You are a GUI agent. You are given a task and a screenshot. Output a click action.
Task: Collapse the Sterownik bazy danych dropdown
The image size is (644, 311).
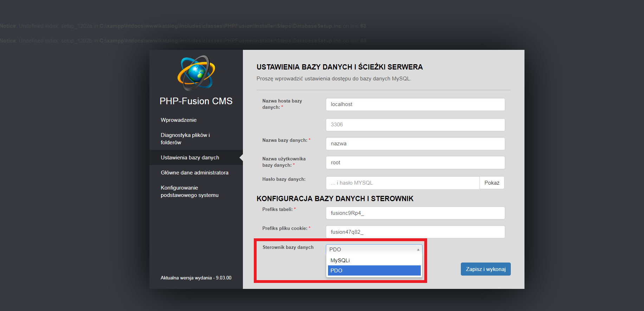pos(374,249)
